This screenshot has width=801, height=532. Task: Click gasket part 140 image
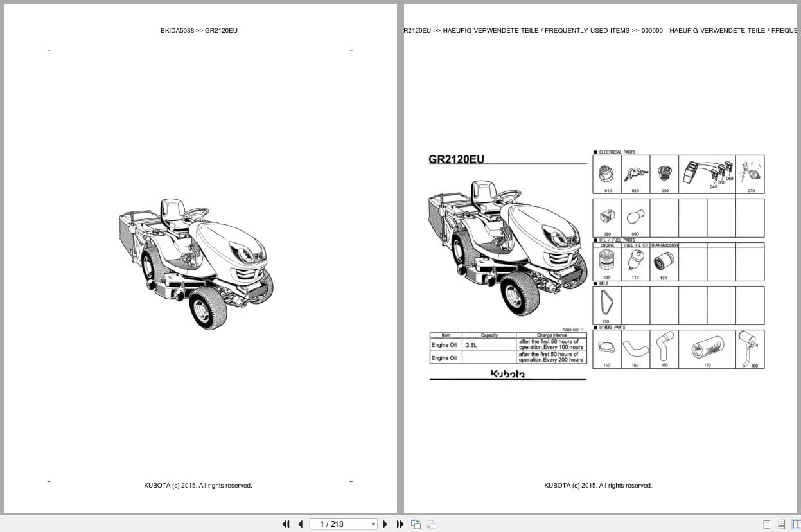coord(606,348)
